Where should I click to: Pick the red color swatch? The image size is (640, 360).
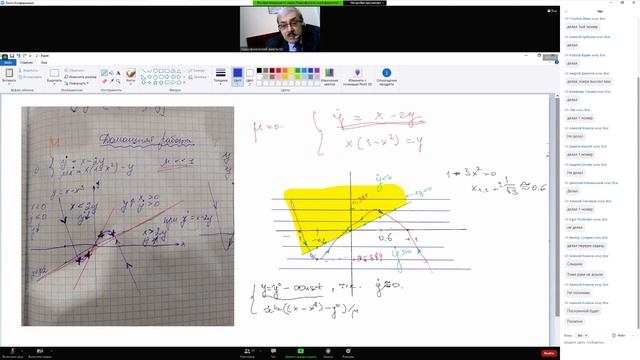pyautogui.click(x=278, y=71)
